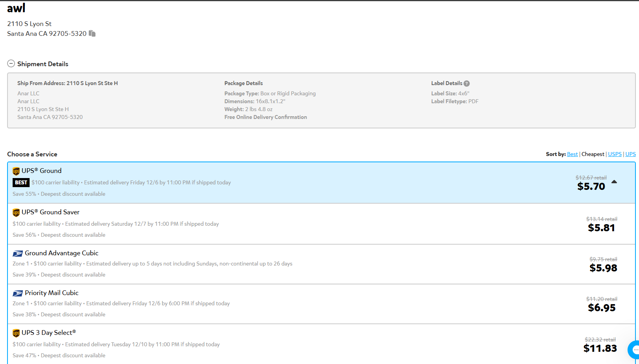Click the Choose a Service heading
This screenshot has width=639, height=364.
pos(32,154)
